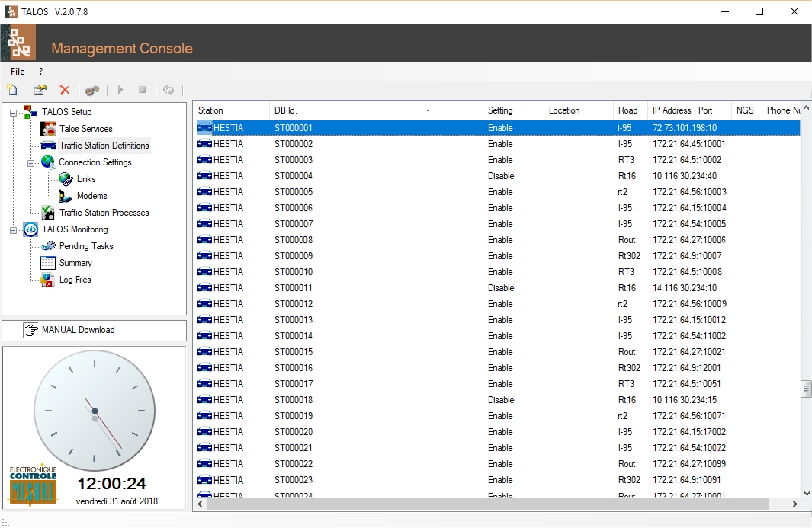
Task: Click IP address 172.21.64.5:10002
Action: tap(687, 160)
